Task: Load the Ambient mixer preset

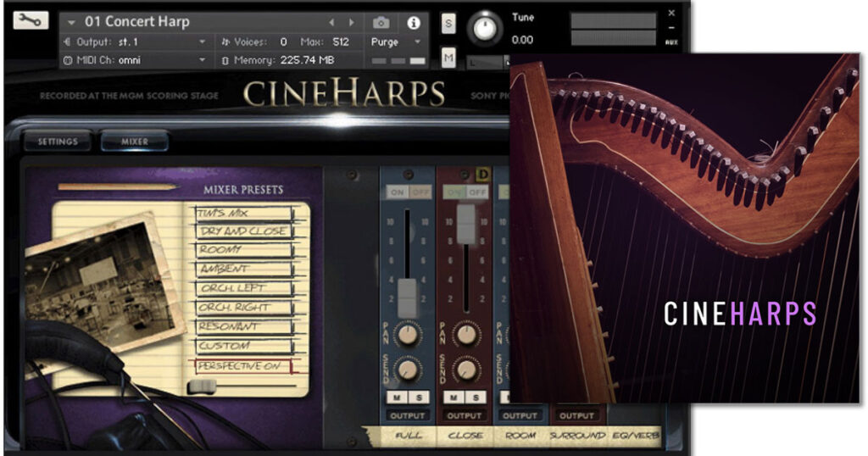Action: [x=243, y=270]
